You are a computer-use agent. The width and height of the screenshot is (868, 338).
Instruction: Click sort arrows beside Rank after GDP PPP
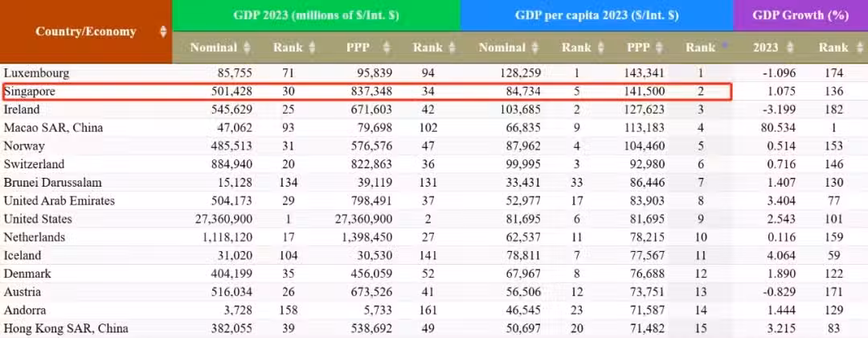point(452,47)
